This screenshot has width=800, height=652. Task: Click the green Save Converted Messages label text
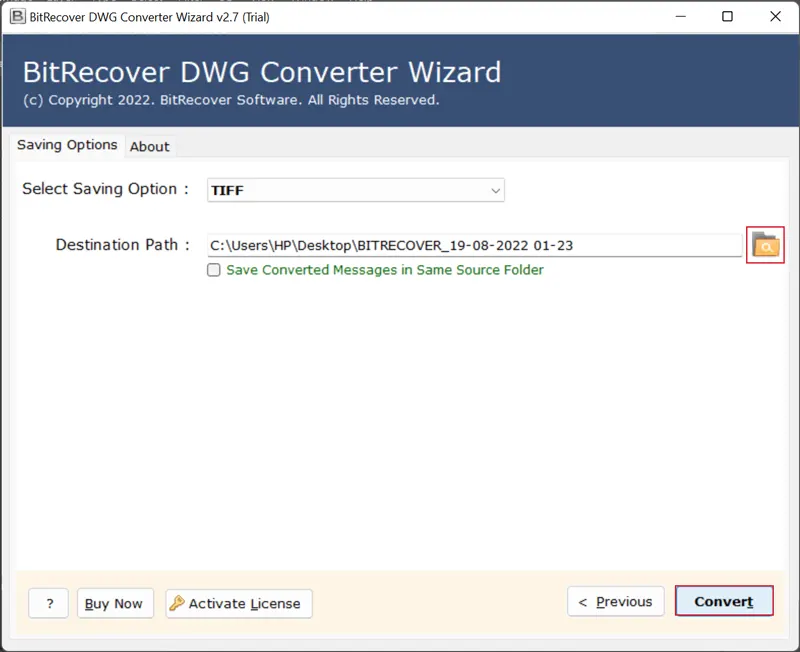tap(384, 270)
